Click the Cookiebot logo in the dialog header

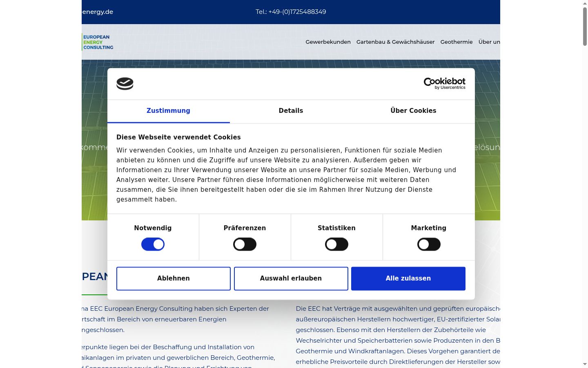[x=444, y=83]
